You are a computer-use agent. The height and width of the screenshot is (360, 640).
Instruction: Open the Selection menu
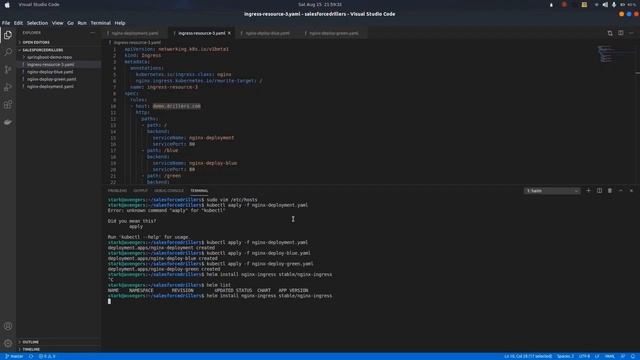(37, 23)
